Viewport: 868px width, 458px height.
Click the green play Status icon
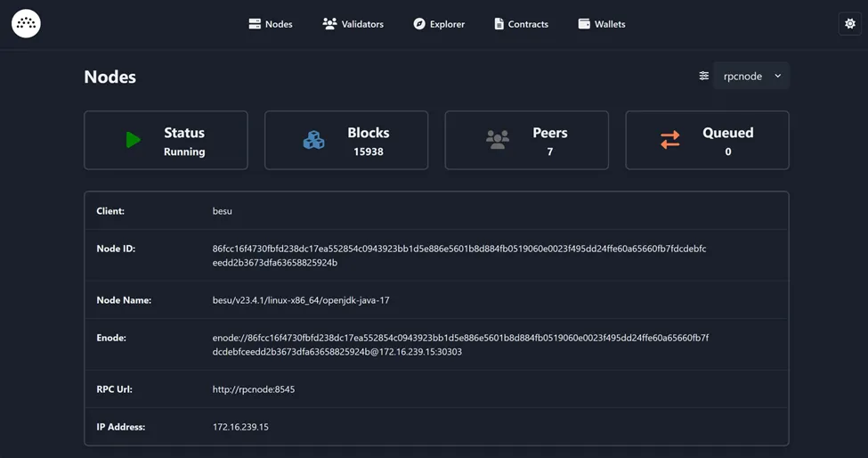(x=133, y=140)
